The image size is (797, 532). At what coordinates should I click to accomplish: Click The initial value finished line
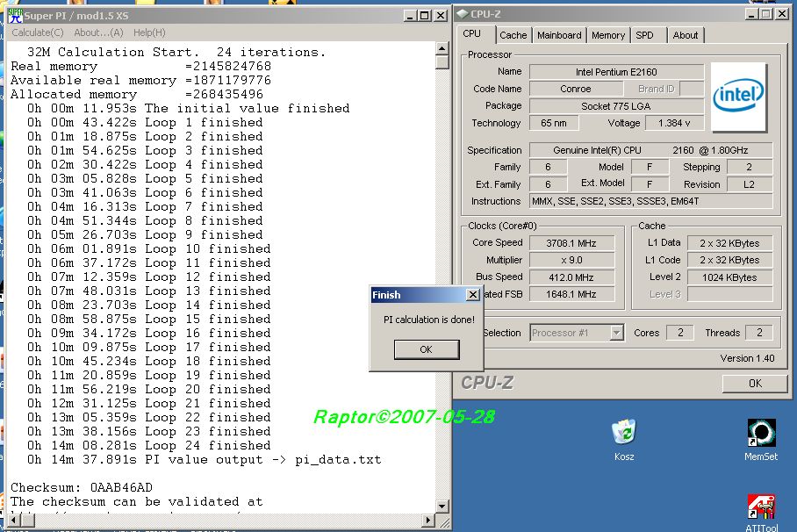tap(188, 108)
